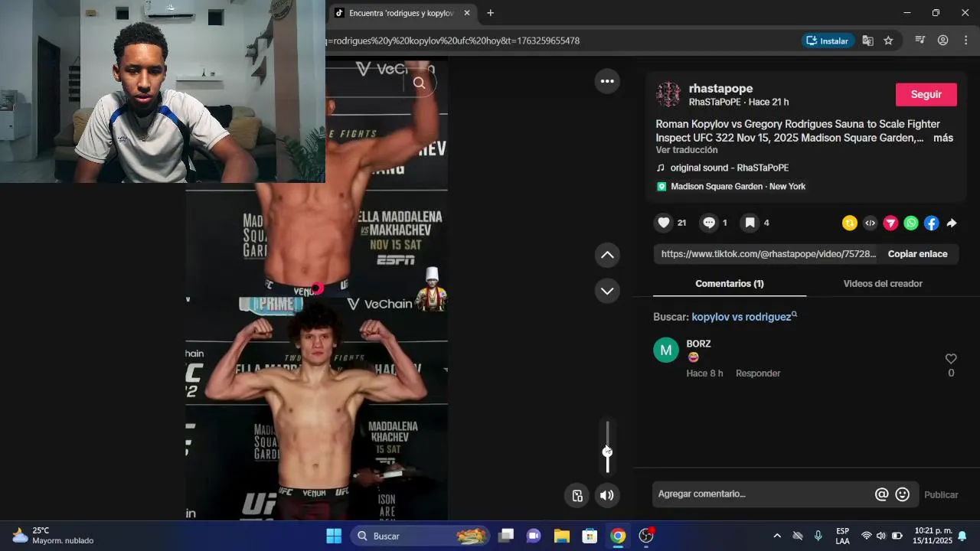Share video to WhatsApp

[x=911, y=223]
